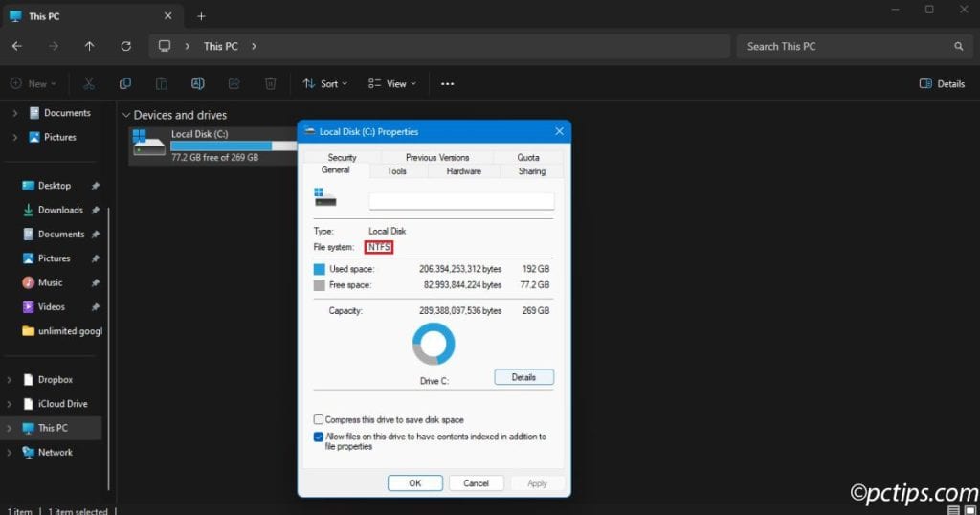Click the Delete trash icon

pos(270,83)
